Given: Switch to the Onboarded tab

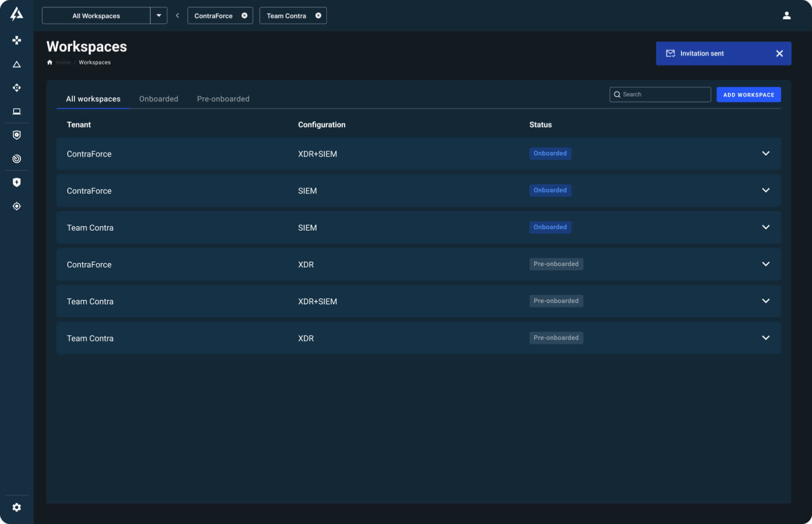Looking at the screenshot, I should tap(158, 99).
